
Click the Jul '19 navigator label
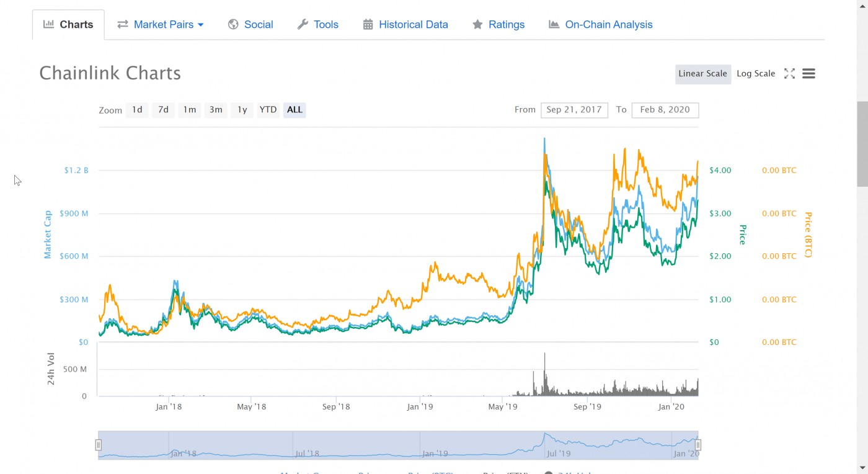click(558, 454)
